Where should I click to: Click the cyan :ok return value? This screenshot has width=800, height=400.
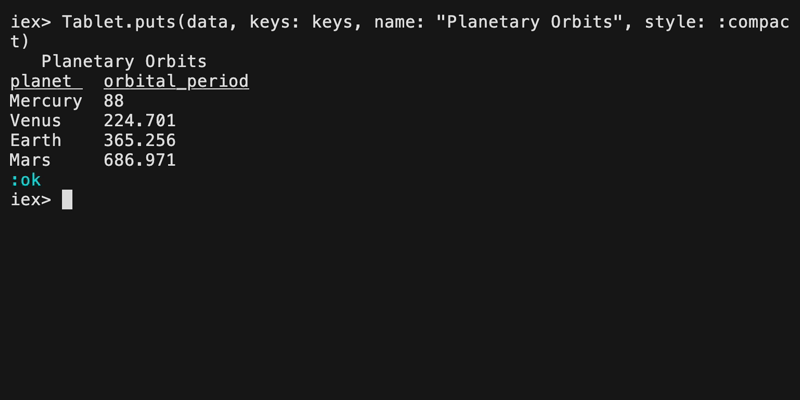pyautogui.click(x=25, y=180)
